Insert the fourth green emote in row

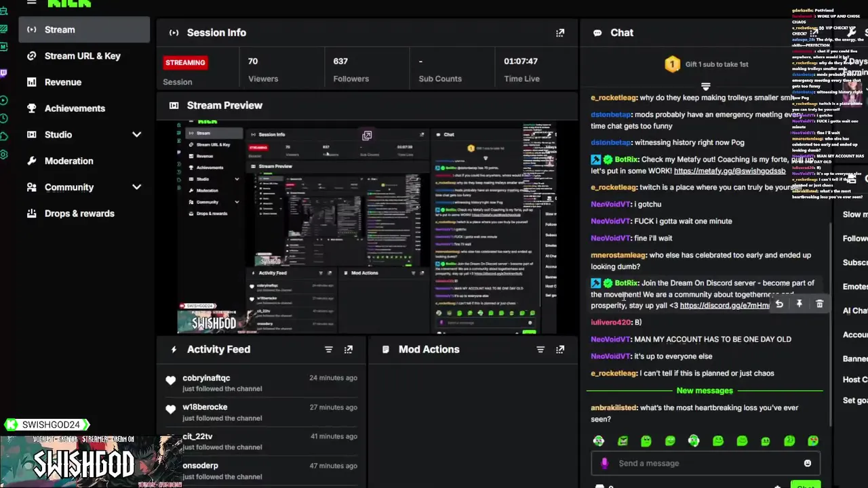[x=670, y=441]
